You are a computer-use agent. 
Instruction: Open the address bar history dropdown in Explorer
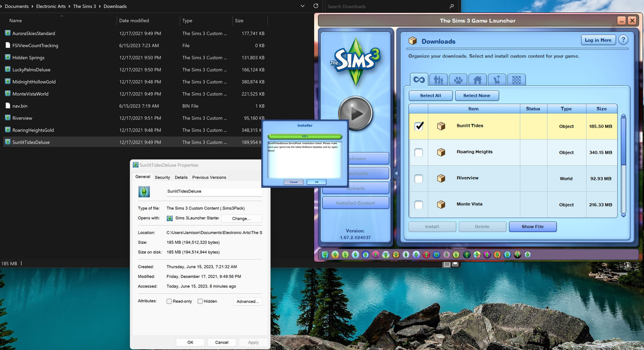coord(302,6)
